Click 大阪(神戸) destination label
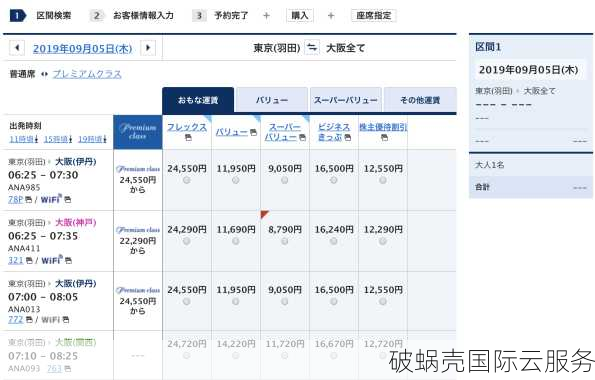 coord(76,222)
